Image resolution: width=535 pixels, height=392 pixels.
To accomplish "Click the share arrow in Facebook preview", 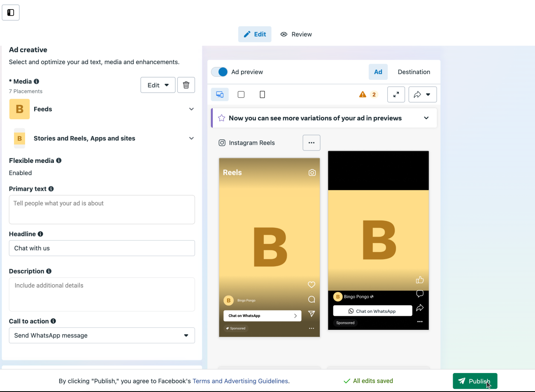I will (420, 308).
